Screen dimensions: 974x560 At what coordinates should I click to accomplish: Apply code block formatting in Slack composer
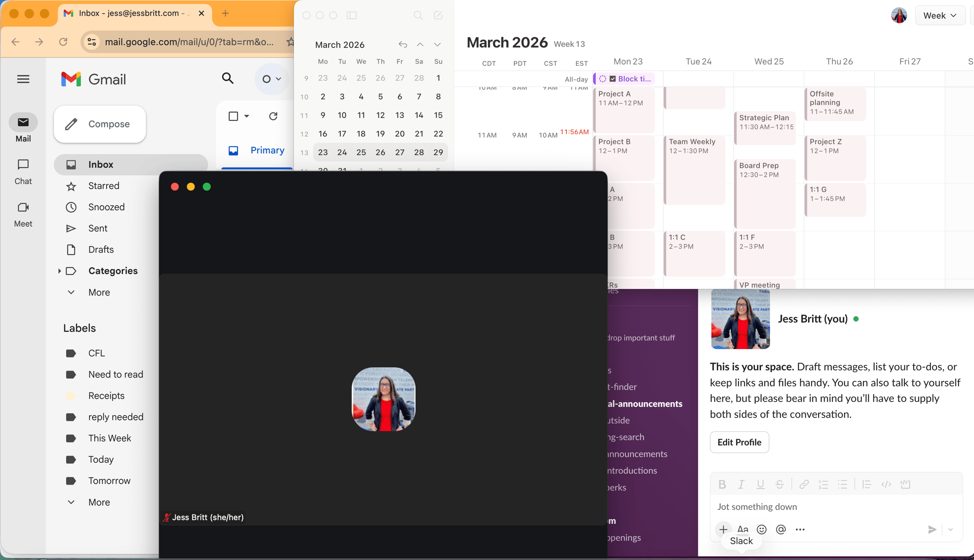905,484
